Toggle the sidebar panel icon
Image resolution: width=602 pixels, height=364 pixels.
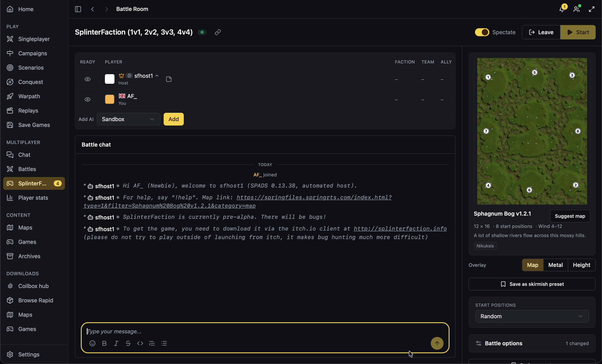pos(78,9)
